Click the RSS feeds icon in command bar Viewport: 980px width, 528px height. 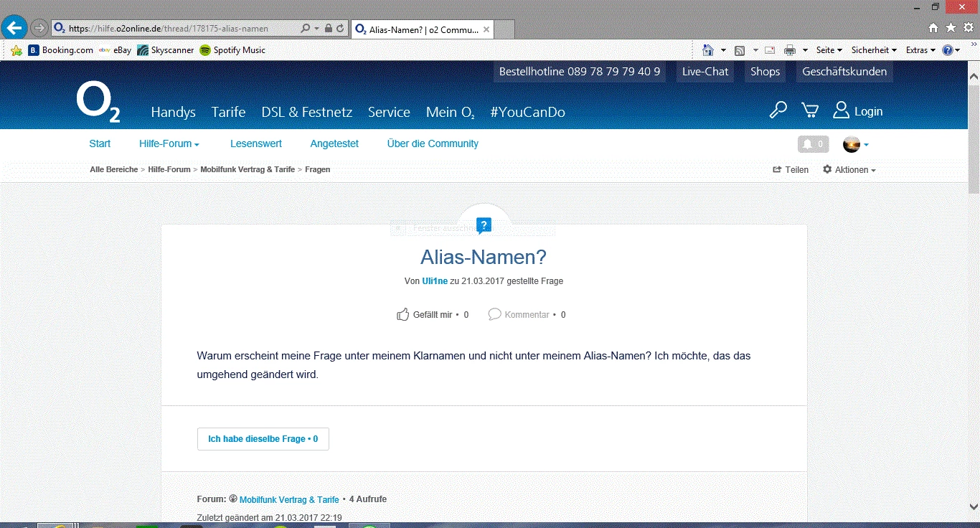click(x=740, y=50)
